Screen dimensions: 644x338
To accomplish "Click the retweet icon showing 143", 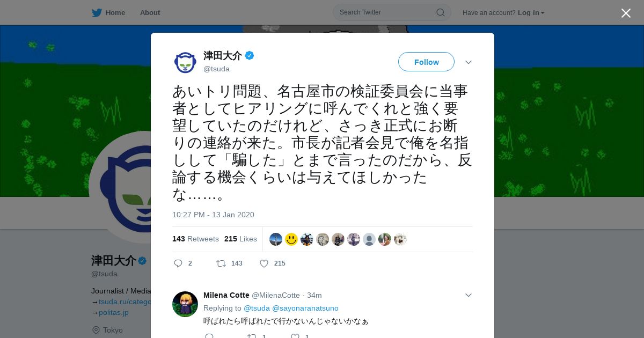I will pyautogui.click(x=221, y=263).
